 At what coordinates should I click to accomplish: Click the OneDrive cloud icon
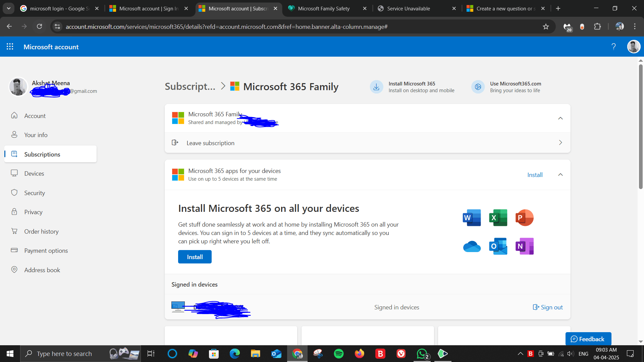click(472, 247)
